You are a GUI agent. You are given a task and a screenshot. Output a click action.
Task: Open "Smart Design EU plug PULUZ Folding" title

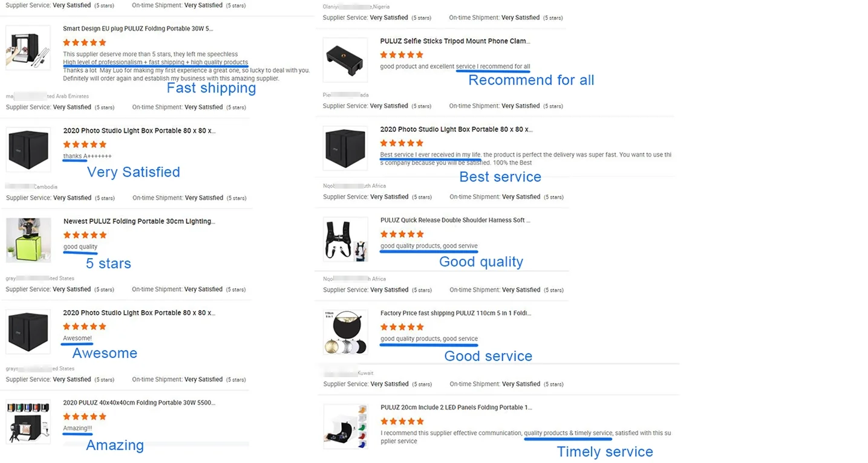point(138,28)
